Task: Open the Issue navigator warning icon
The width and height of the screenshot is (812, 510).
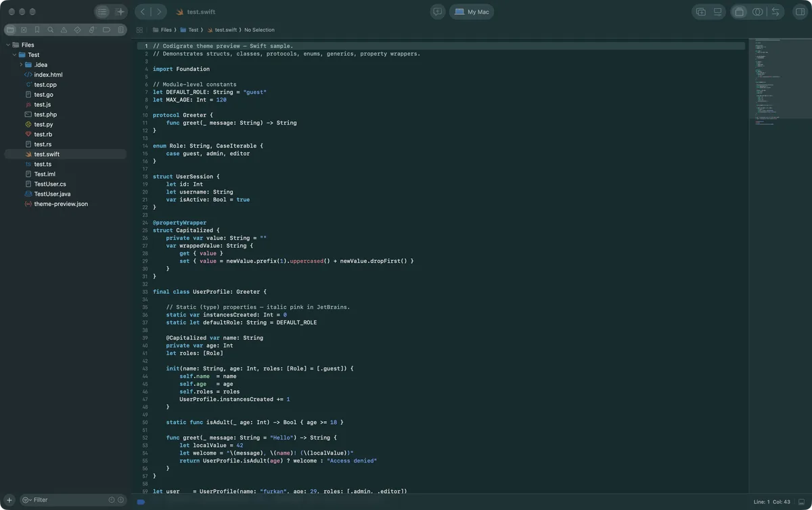Action: tap(64, 30)
